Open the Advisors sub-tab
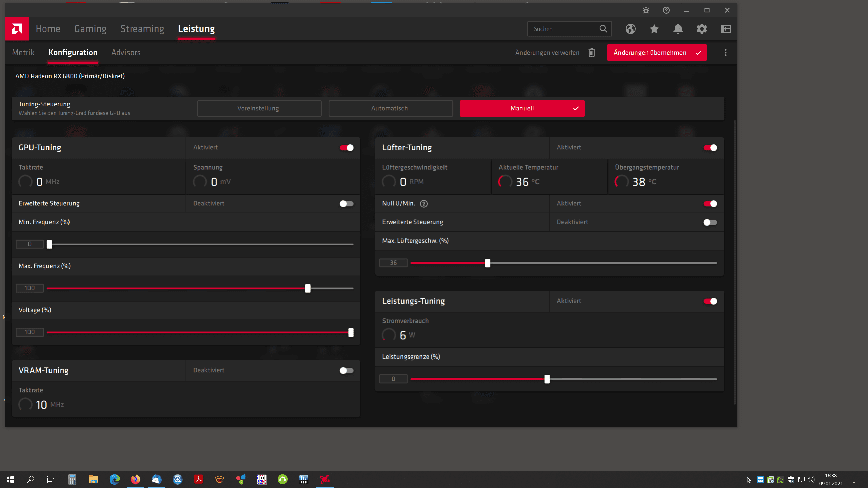868x488 pixels. [x=126, y=53]
